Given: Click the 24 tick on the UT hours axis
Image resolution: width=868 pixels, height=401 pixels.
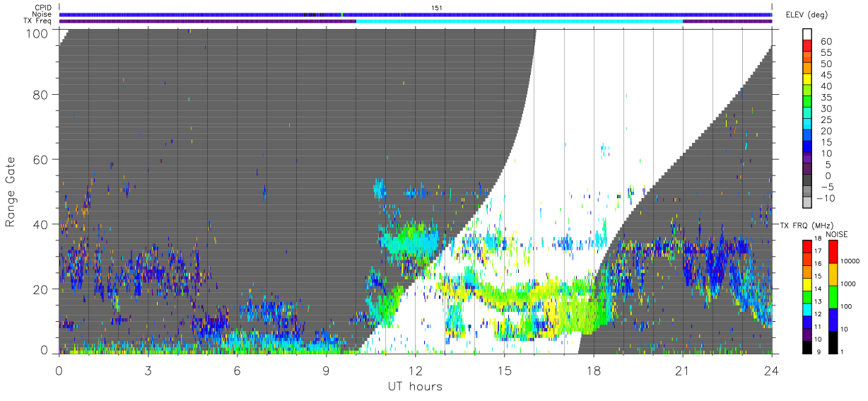Looking at the screenshot, I should coord(771,370).
